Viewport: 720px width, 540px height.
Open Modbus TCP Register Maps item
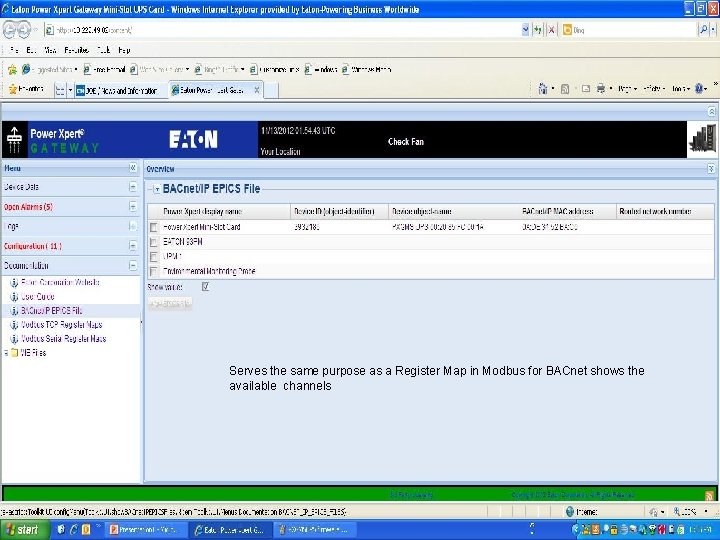[x=62, y=325]
